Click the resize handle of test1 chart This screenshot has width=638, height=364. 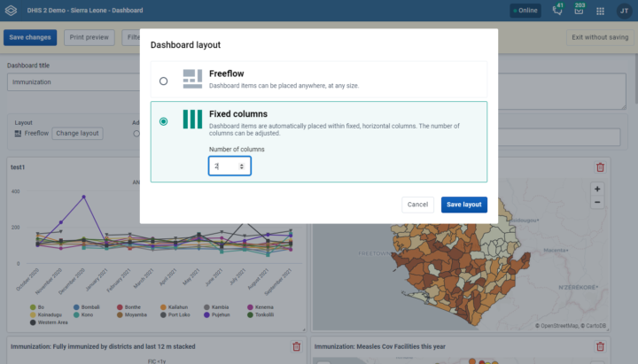click(x=304, y=329)
